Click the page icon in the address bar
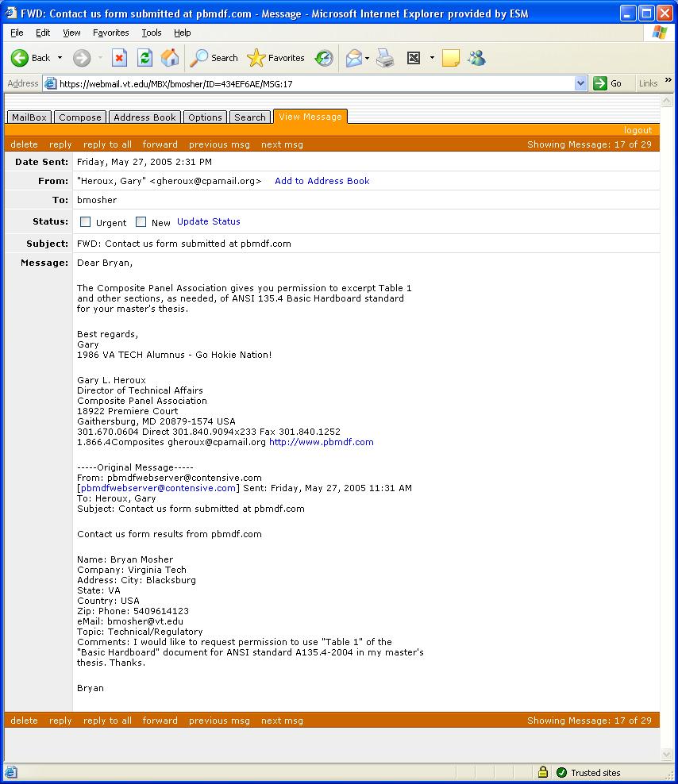This screenshot has width=678, height=784. 51,83
